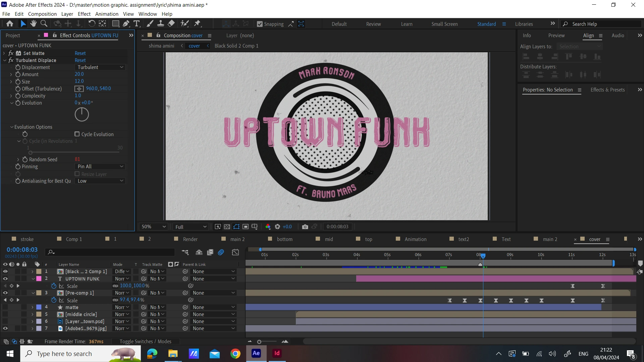
Task: Hide the AdobeStock jpg layer eye
Action: click(5, 329)
